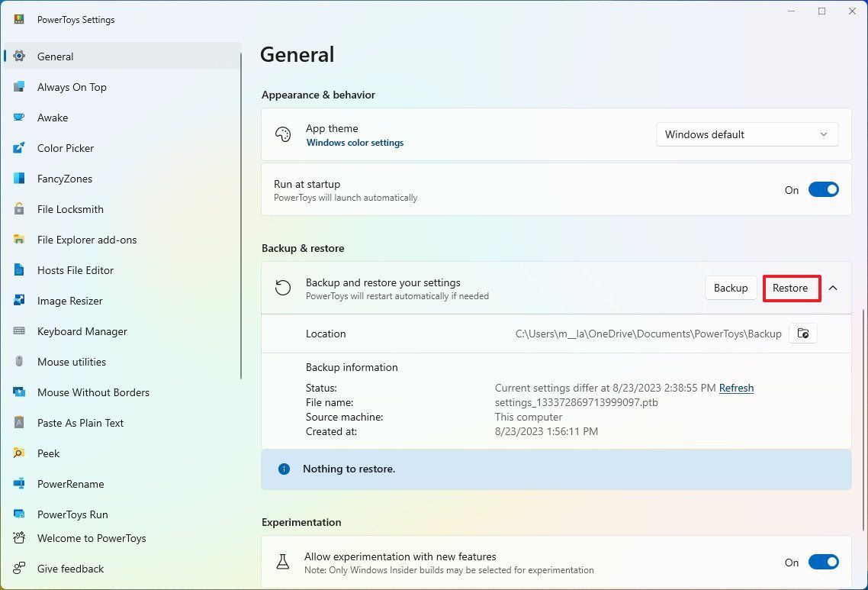Disable Allow experimentation with new features
This screenshot has width=868, height=590.
(824, 562)
